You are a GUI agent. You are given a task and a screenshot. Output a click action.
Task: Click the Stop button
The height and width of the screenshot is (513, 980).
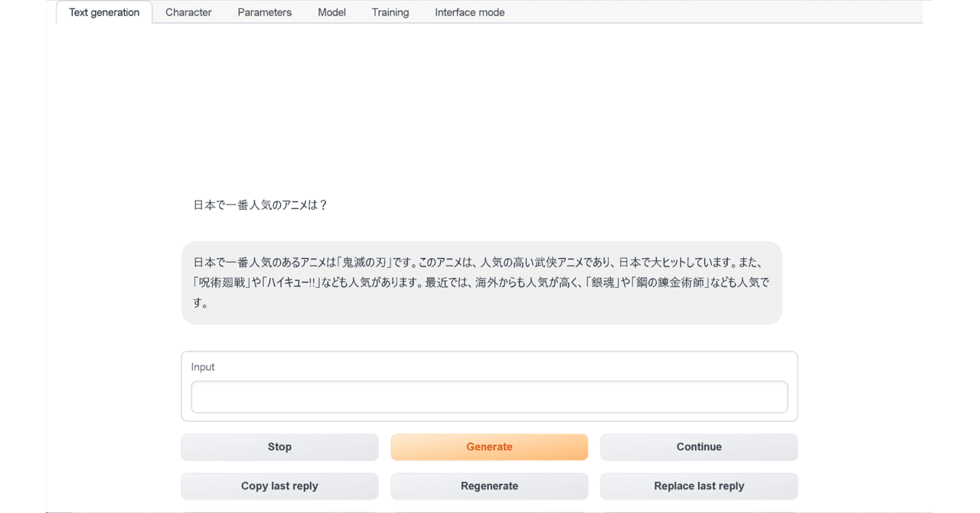(279, 446)
